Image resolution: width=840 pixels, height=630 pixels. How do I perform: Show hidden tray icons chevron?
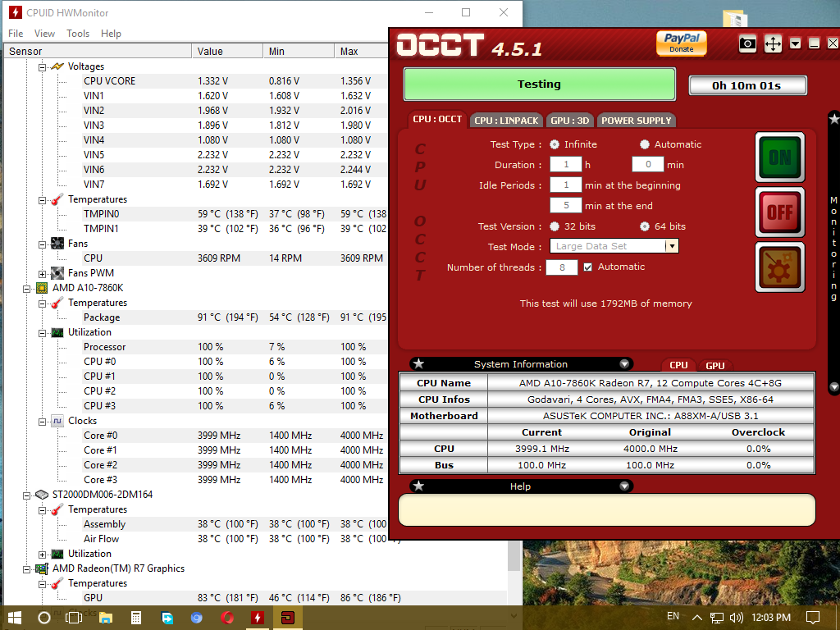click(x=697, y=618)
